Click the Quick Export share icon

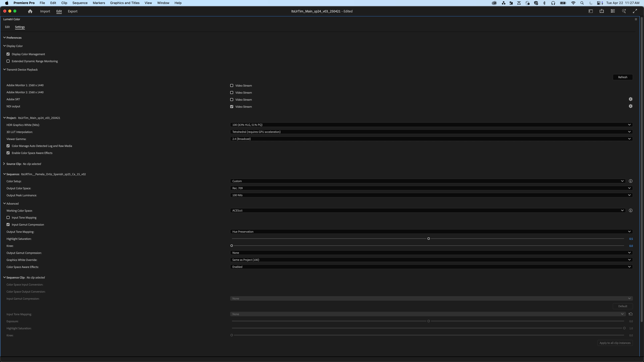(x=601, y=11)
